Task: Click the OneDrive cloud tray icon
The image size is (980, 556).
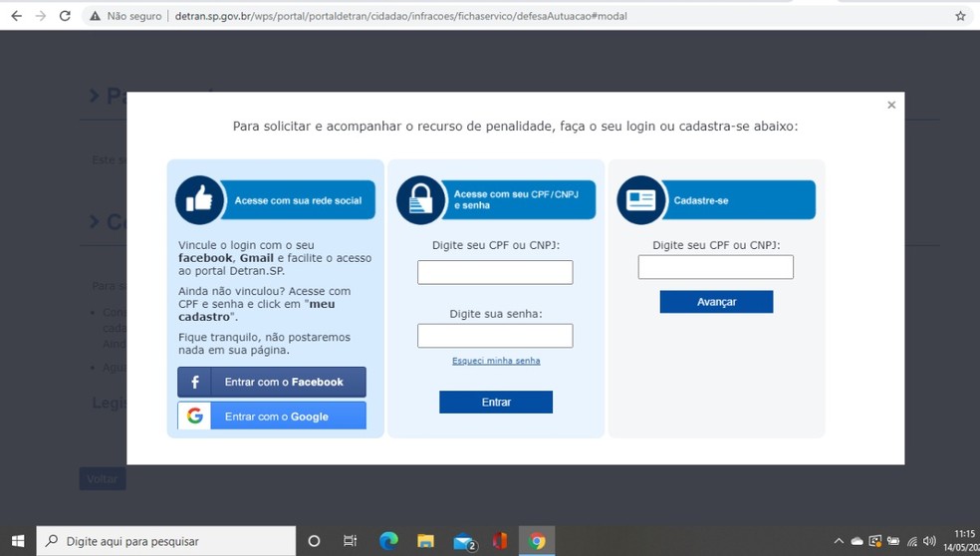Action: (857, 541)
